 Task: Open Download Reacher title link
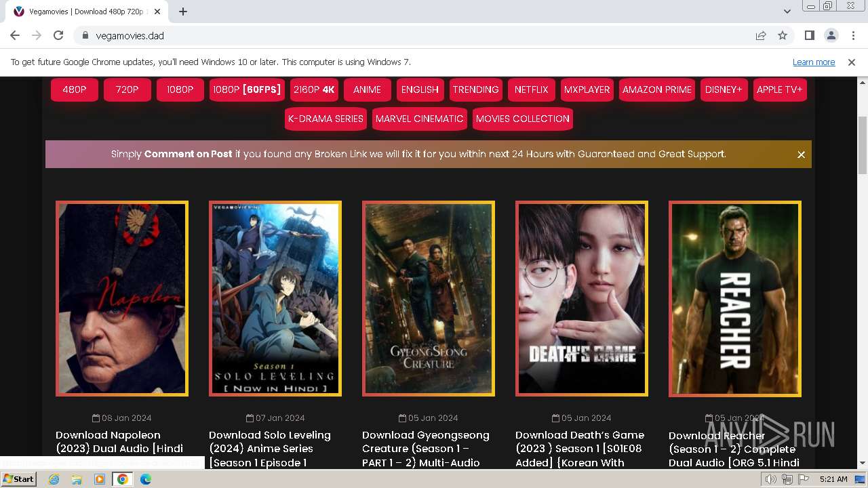(x=734, y=449)
